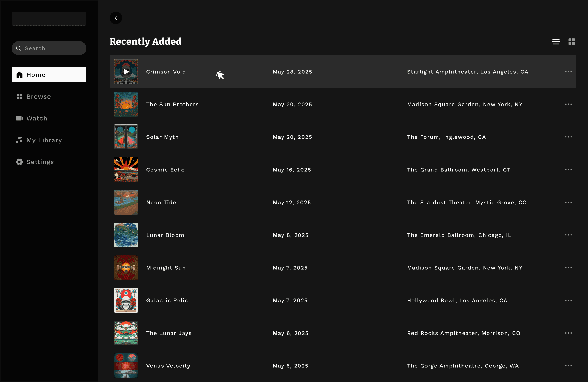Go to Home in sidebar

click(x=49, y=75)
